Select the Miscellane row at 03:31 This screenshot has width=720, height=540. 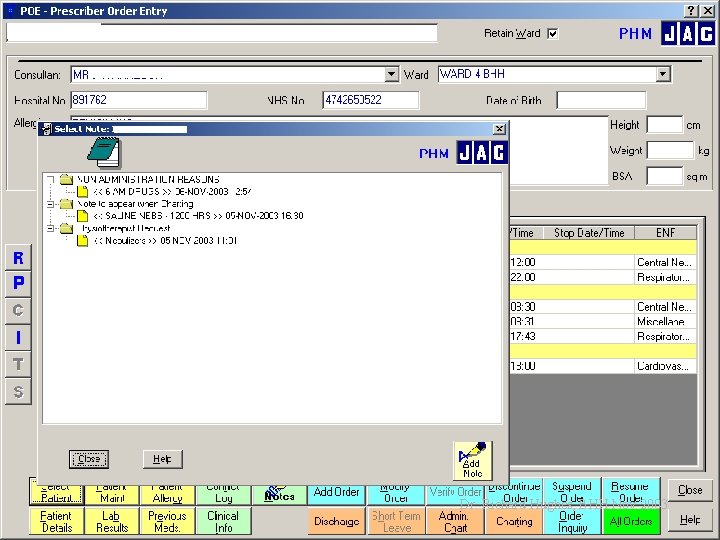tap(603, 321)
